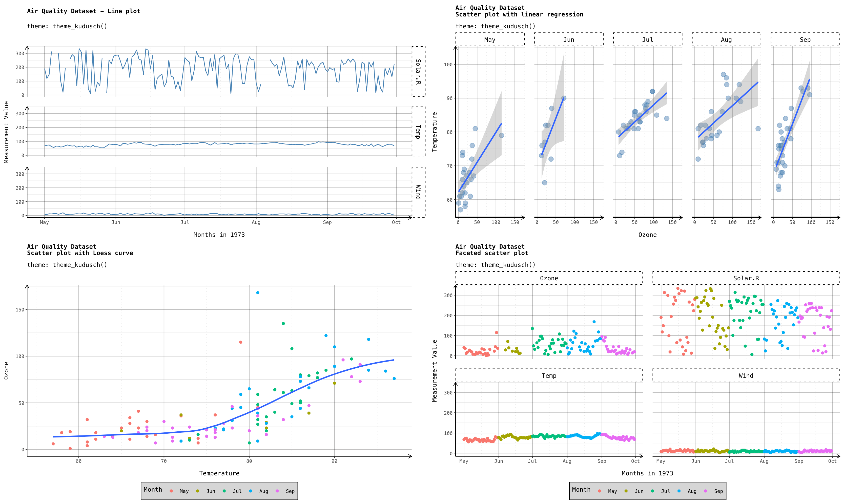
Task: Click the 'Ozone' x-axis title of the regression plot
Action: coord(647,235)
